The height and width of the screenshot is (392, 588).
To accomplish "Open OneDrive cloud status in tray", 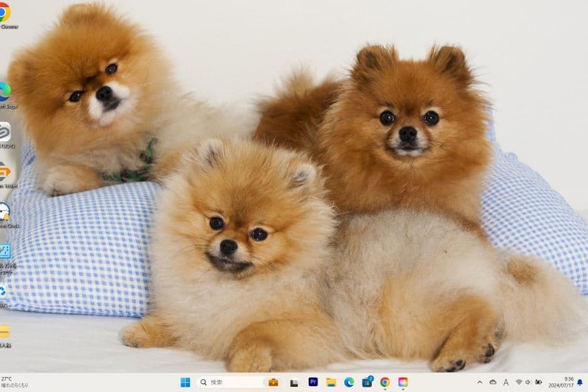I will pos(493,382).
